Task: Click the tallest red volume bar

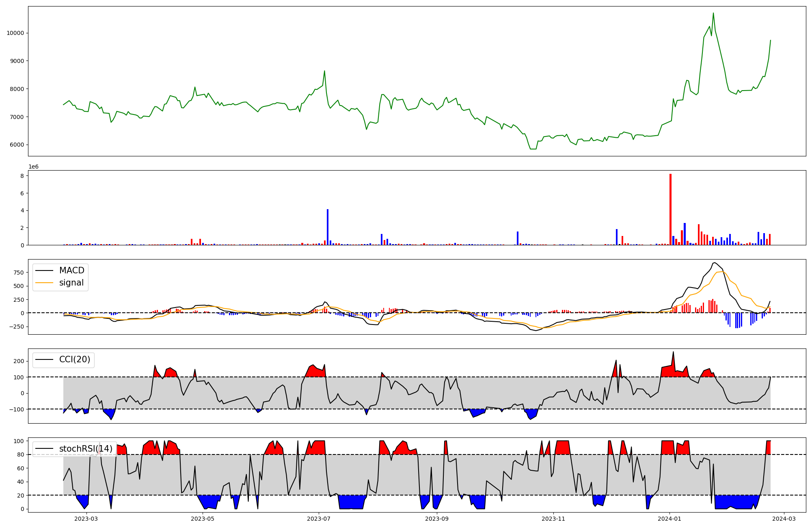Action: pyautogui.click(x=670, y=209)
